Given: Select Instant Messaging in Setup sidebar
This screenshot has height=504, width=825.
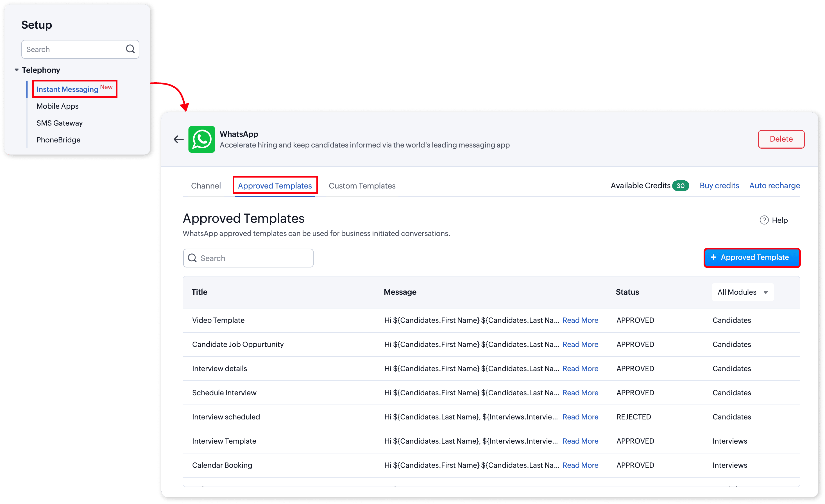Looking at the screenshot, I should [x=67, y=89].
